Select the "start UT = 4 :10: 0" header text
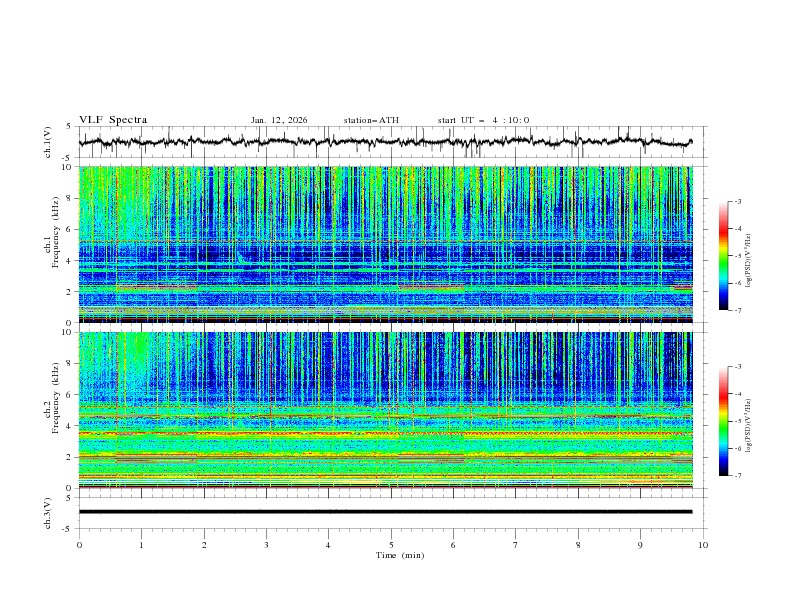Viewport: 792px width, 612px height. pyautogui.click(x=483, y=120)
